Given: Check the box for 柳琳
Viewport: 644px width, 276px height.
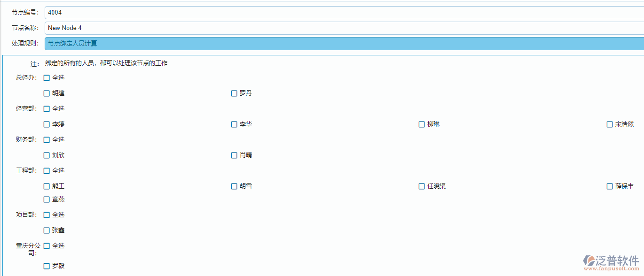Looking at the screenshot, I should coord(422,124).
